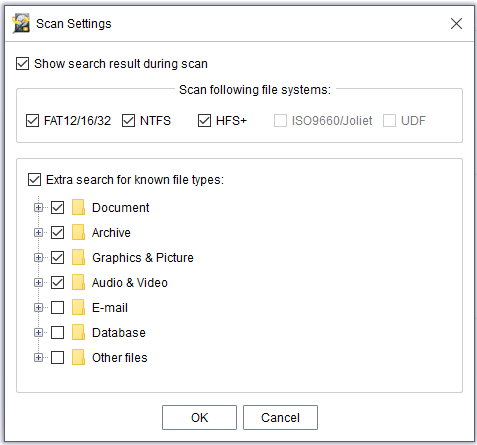Click the Archive folder icon
Image resolution: width=477 pixels, height=445 pixels.
pyautogui.click(x=78, y=232)
